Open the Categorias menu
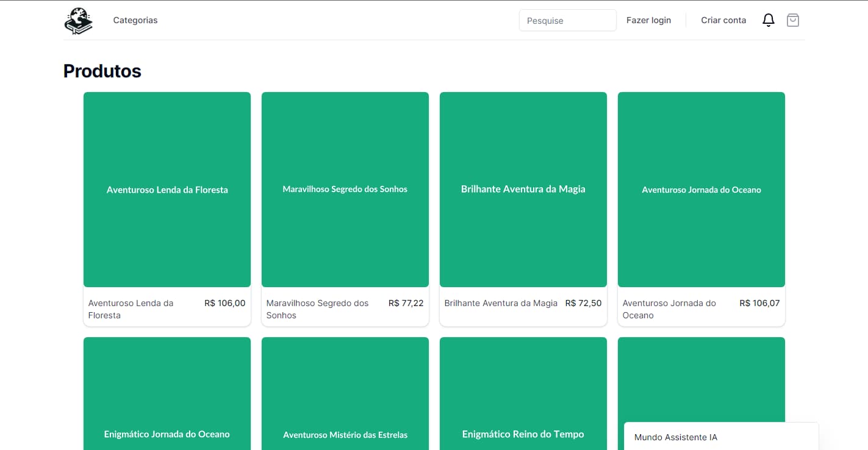 coord(134,20)
